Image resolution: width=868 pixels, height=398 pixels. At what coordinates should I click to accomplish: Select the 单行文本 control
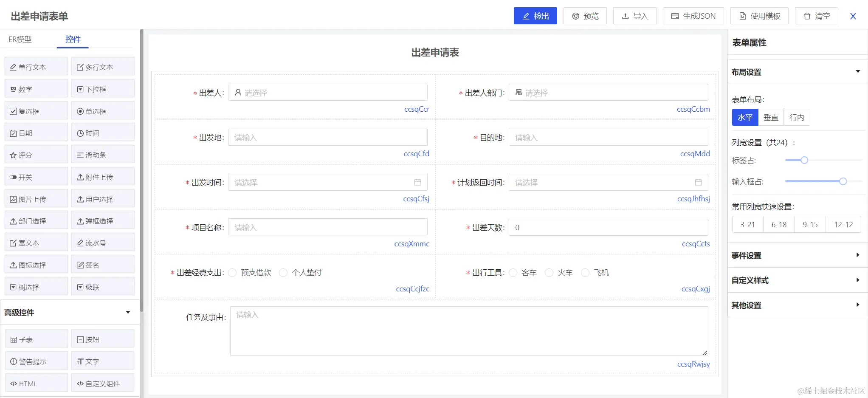36,67
